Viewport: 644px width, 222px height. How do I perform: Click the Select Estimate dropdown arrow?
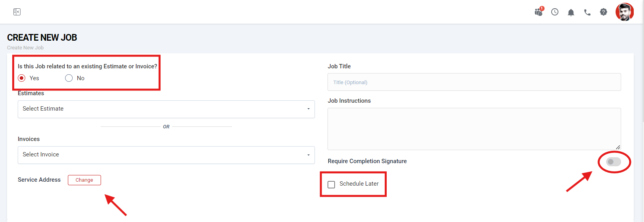pyautogui.click(x=309, y=109)
